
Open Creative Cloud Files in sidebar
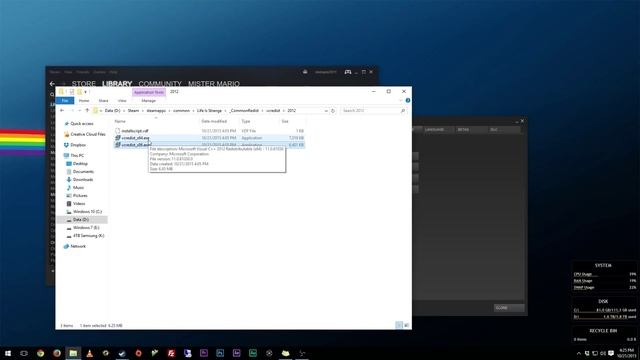[x=88, y=134]
